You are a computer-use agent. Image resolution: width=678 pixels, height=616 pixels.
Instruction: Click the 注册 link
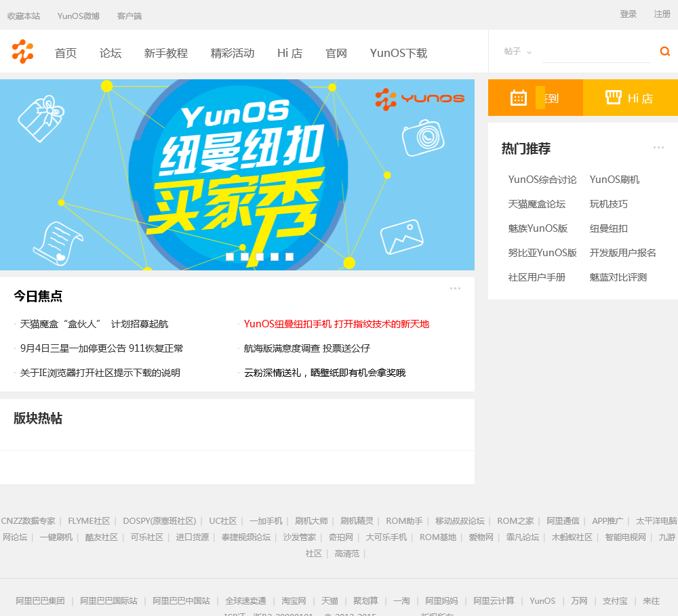[x=662, y=14]
